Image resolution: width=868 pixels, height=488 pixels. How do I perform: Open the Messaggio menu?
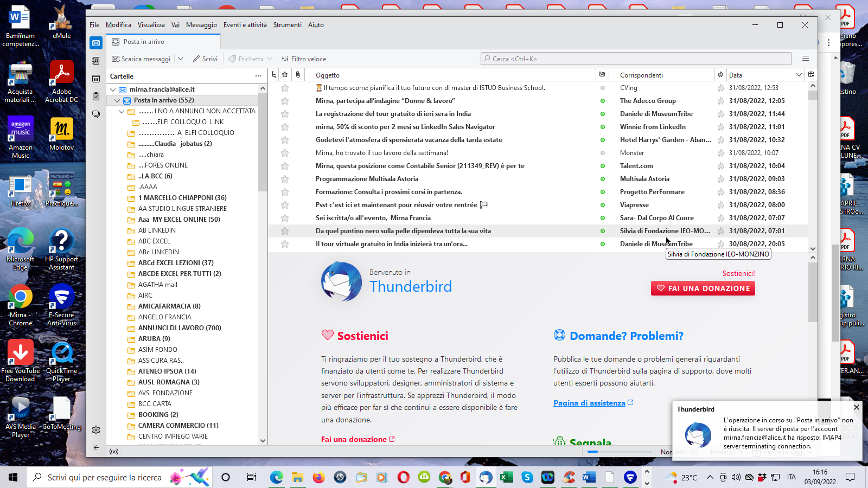tap(201, 25)
